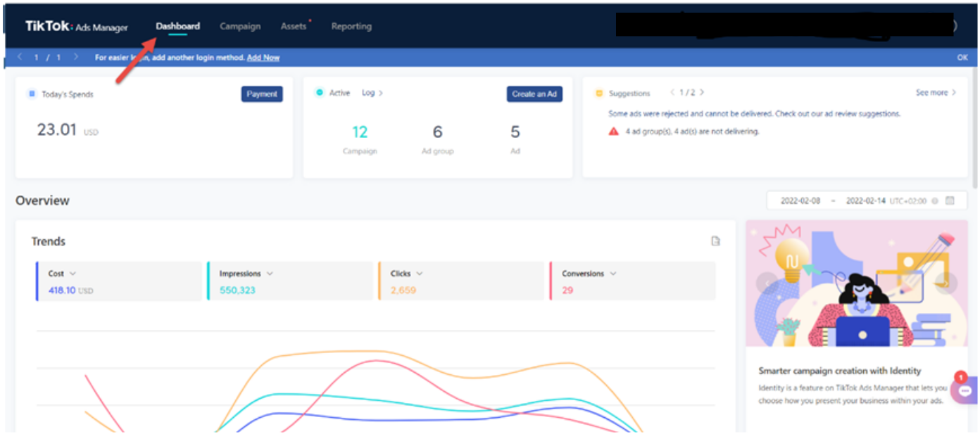Show previous slide in promo banner
980x434 pixels.
(x=766, y=283)
